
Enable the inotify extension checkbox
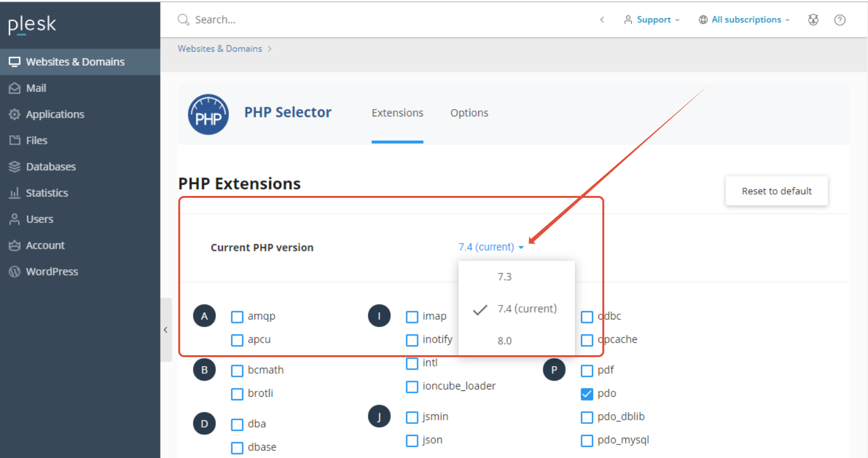(x=412, y=340)
